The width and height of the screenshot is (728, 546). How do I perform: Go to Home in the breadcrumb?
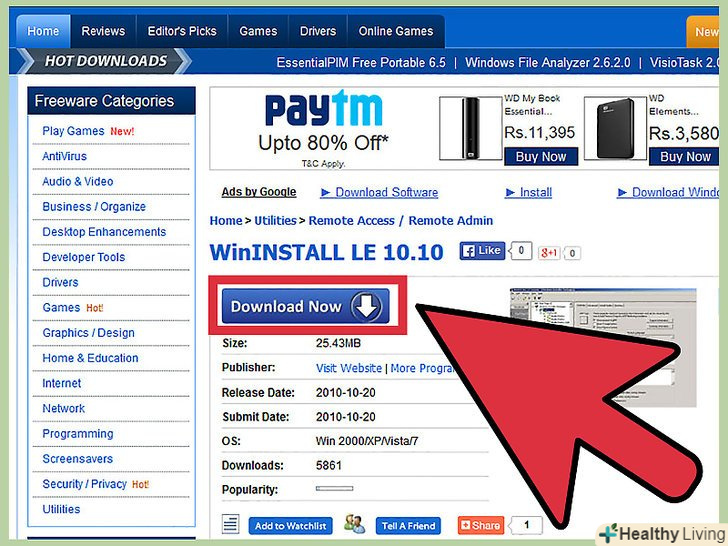coord(226,221)
